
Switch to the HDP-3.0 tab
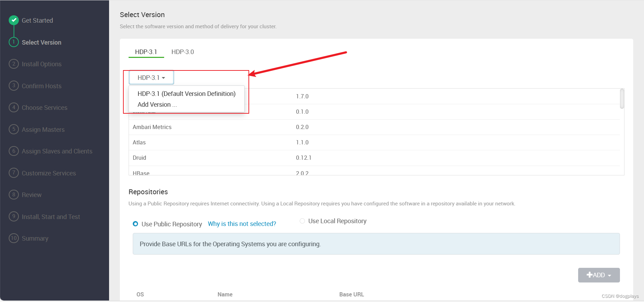click(x=183, y=52)
